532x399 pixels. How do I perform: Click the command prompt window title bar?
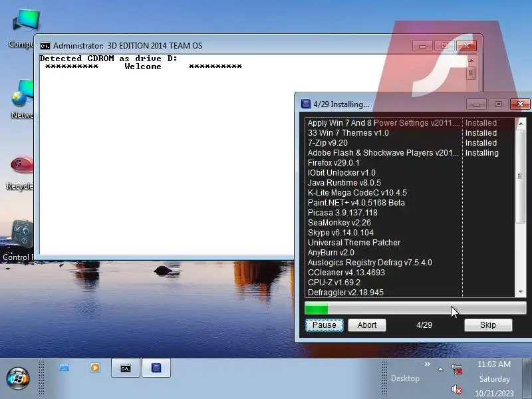[224, 45]
